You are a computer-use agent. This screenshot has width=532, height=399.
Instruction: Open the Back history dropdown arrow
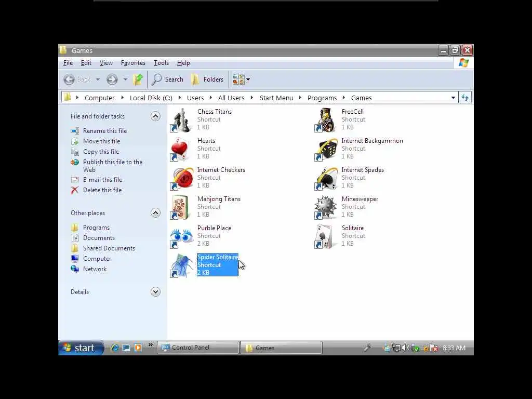tap(98, 79)
